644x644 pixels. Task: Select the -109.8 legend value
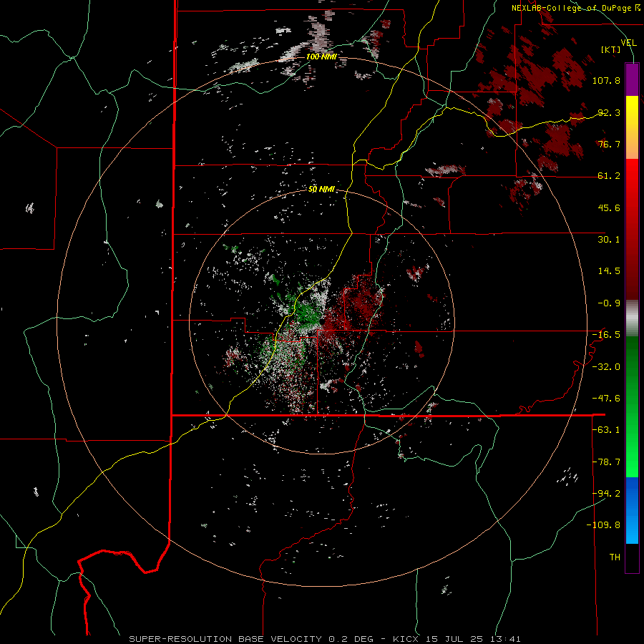coord(603,525)
